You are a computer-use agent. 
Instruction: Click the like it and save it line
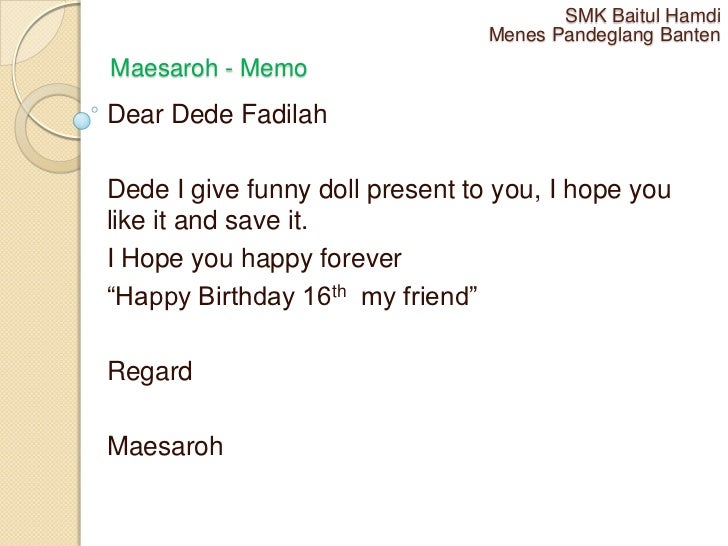208,220
